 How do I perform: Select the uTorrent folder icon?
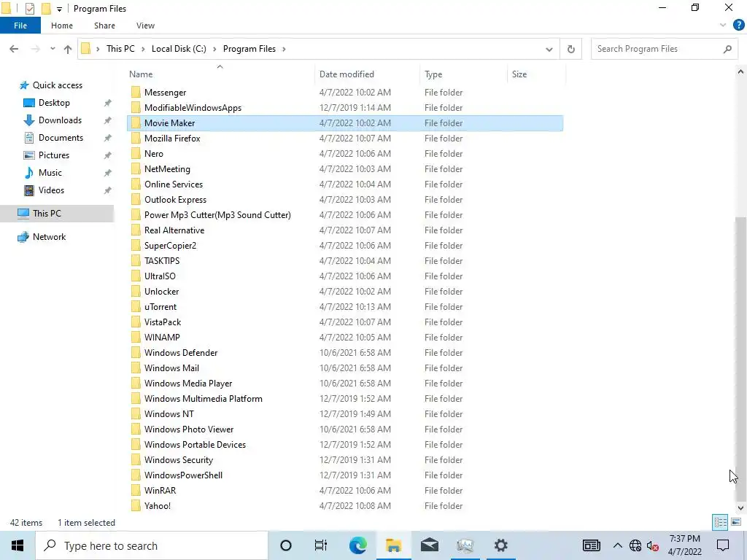136,307
